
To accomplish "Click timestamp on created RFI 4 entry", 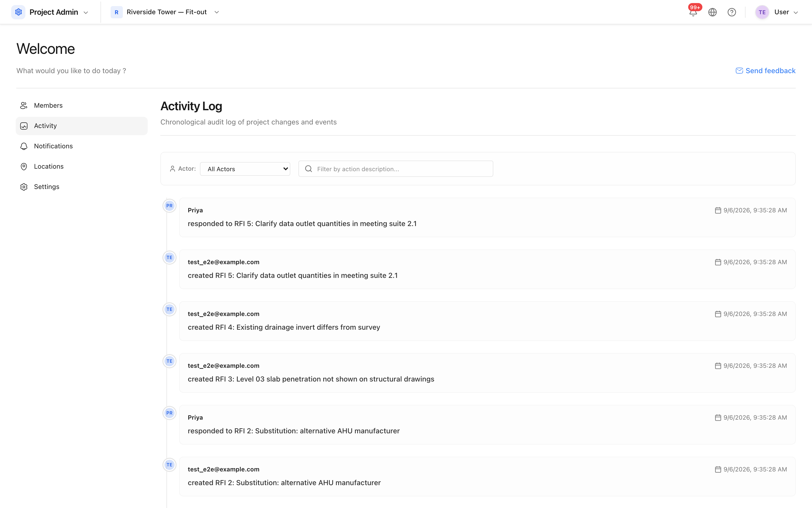I will click(755, 314).
